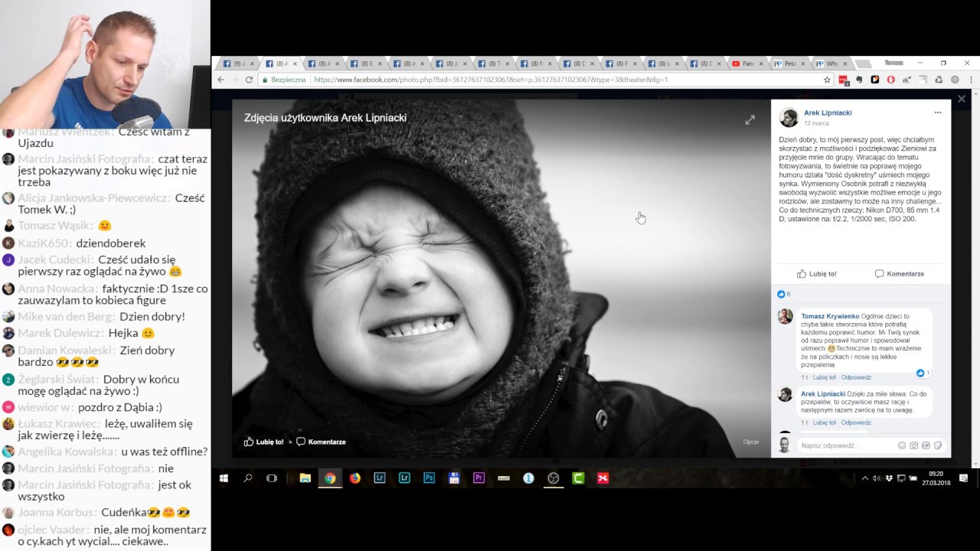Click Tomasz Krywienko comment avatar
Screen dimensions: 980x551
[x=785, y=317]
